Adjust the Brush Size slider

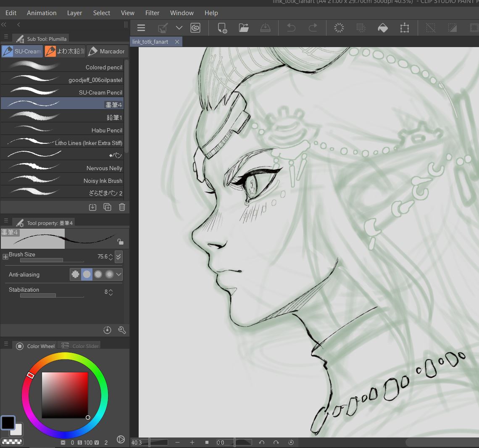pos(52,261)
